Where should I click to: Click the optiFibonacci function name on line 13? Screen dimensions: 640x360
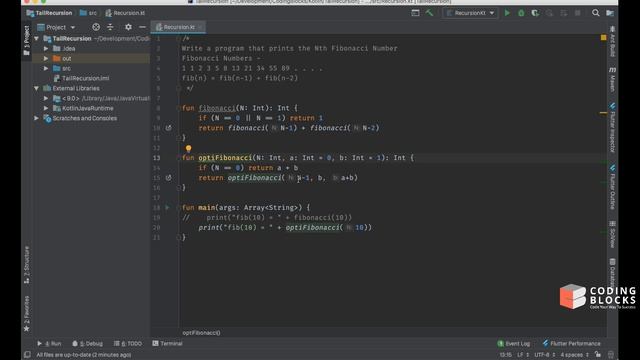coord(225,158)
